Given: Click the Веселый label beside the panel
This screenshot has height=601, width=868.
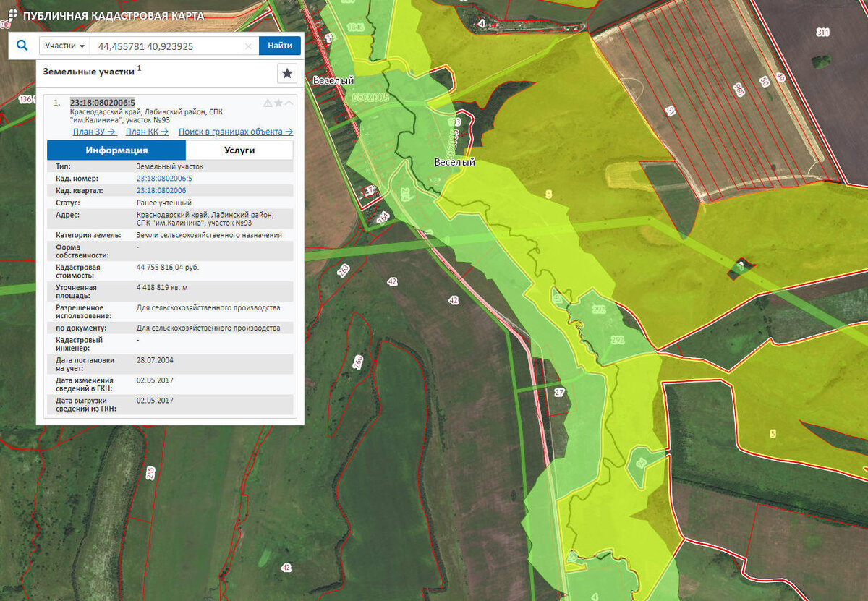Looking at the screenshot, I should pos(333,80).
